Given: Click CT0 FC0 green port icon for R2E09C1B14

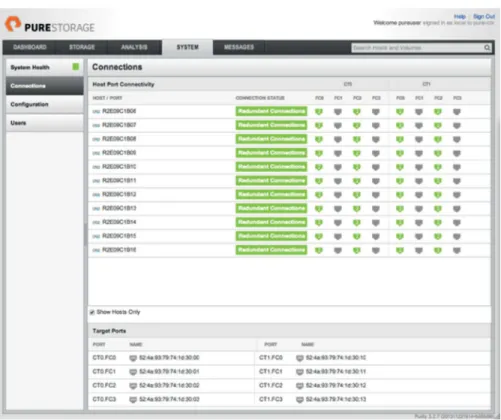Looking at the screenshot, I should 319,223.
